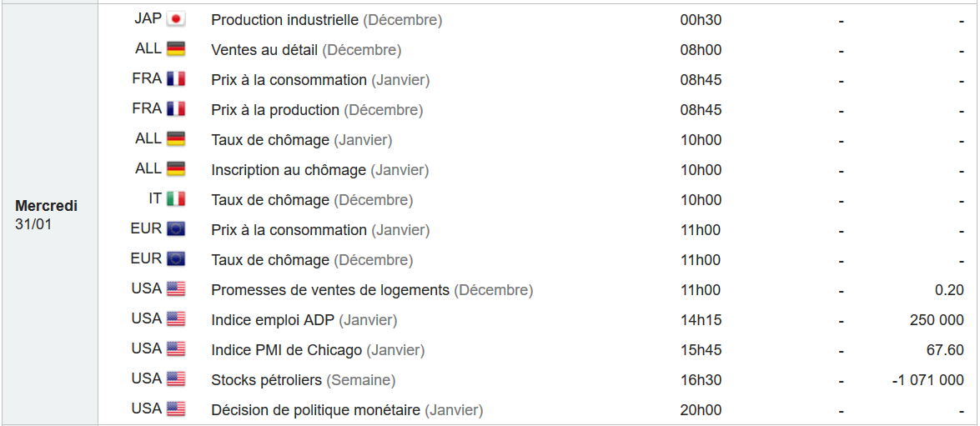Screen dimensions: 980x426
Task: Click French flag beside Prix à la consommation
Action: tap(175, 79)
